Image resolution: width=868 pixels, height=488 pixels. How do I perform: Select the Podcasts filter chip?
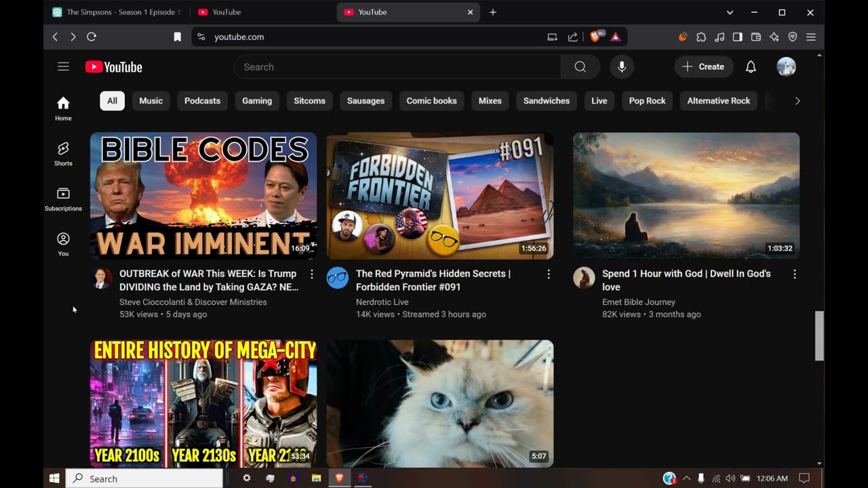point(202,101)
